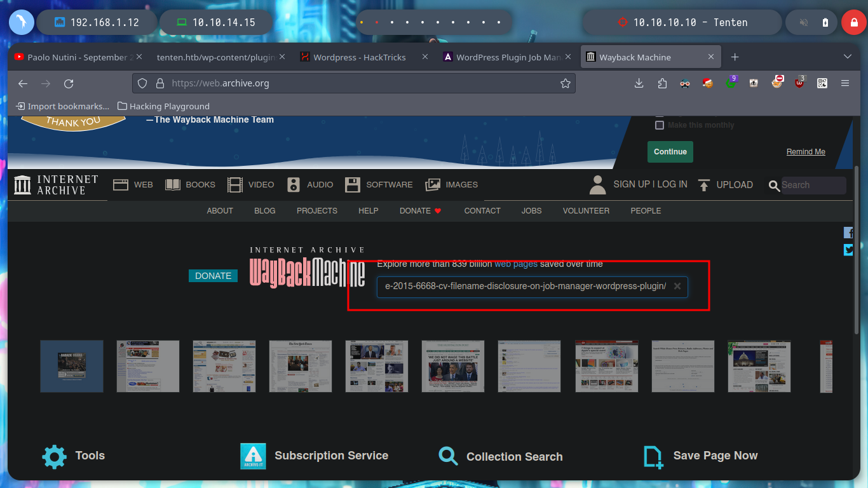Viewport: 868px width, 488px height.
Task: Click the teal DONATE button
Action: (214, 276)
